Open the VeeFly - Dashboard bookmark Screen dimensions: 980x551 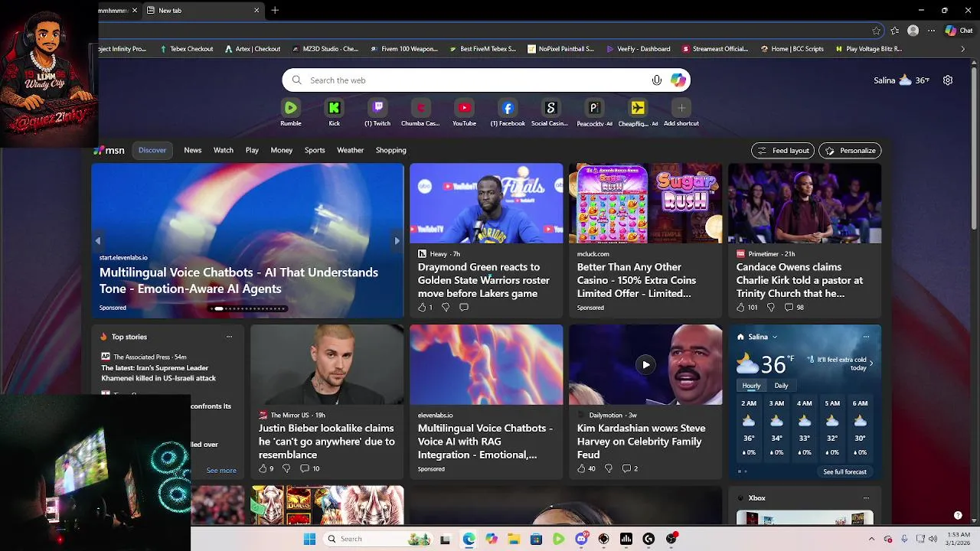[x=639, y=49]
